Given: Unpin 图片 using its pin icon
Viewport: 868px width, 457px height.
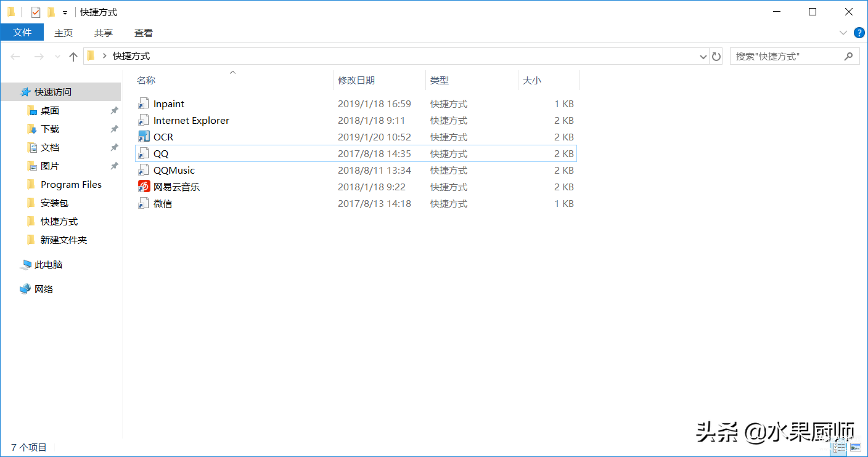Looking at the screenshot, I should pos(114,166).
